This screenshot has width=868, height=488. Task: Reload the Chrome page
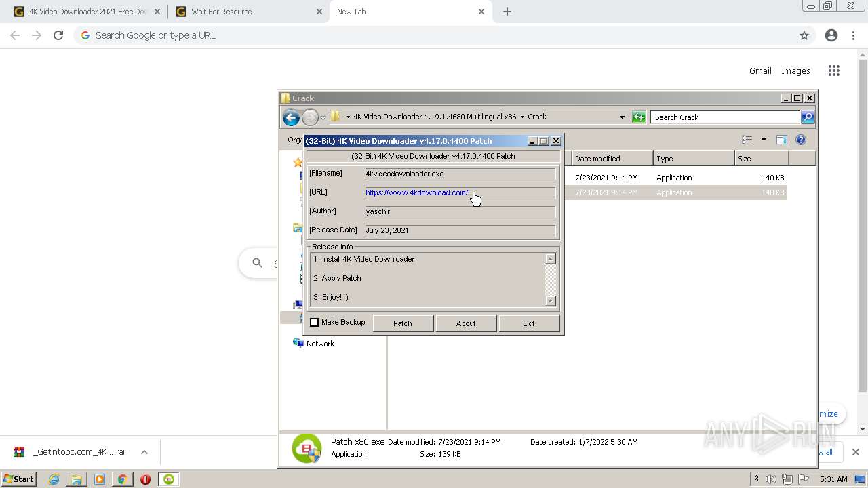click(x=58, y=35)
